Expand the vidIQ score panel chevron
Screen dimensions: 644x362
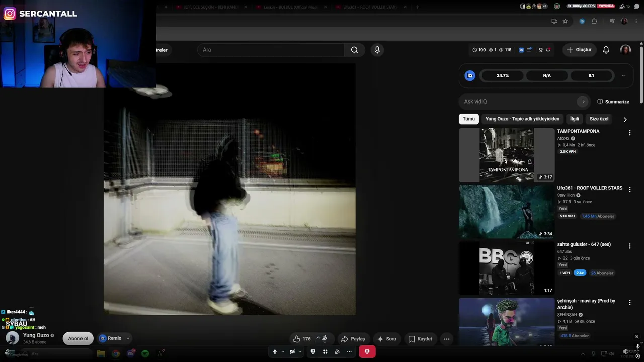623,76
